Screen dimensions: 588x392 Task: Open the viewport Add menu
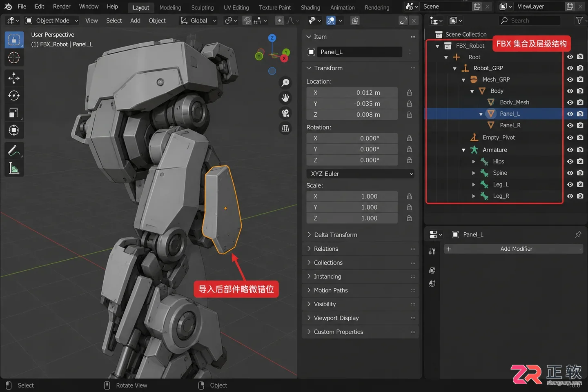tap(135, 20)
